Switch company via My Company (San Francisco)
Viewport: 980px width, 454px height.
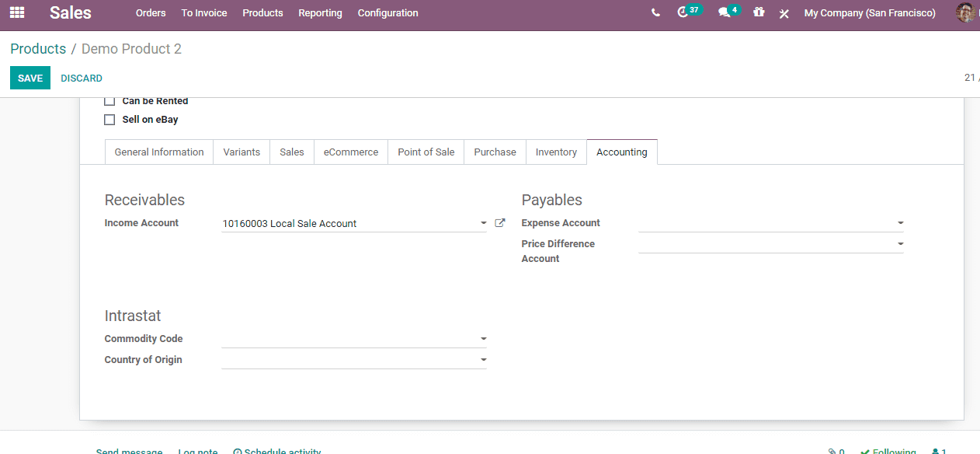[x=870, y=13]
